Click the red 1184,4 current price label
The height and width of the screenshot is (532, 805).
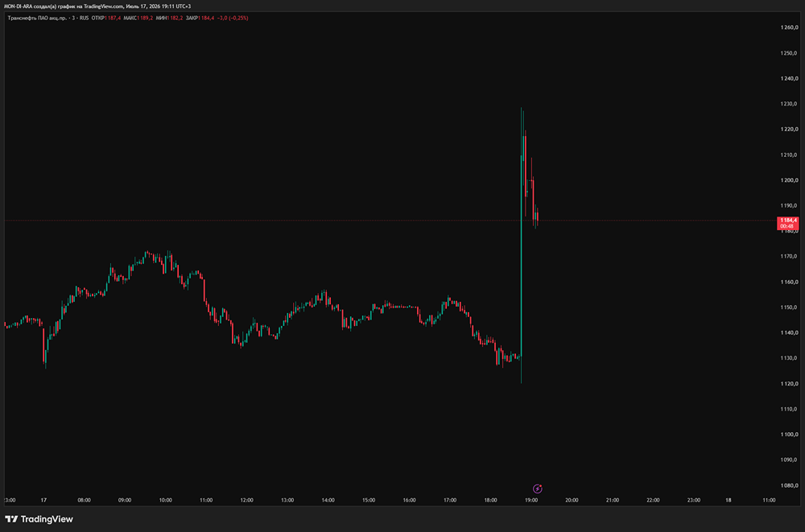787,221
